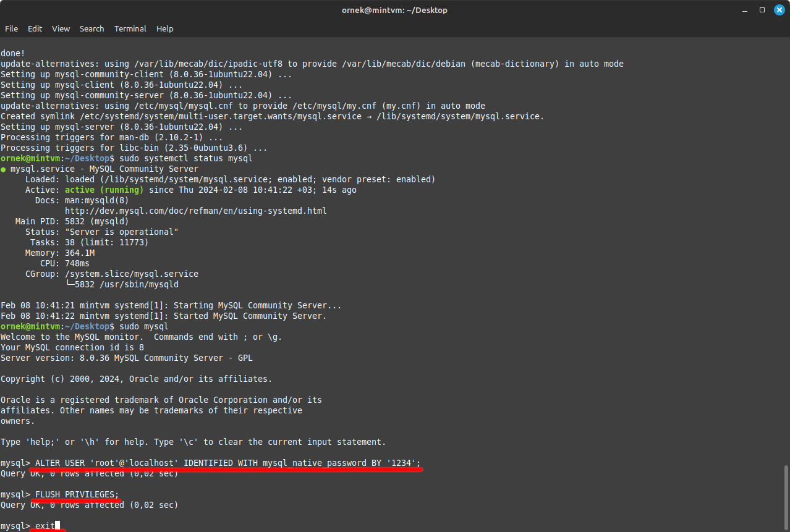The width and height of the screenshot is (790, 532).
Task: Click the 'Processing triggers for libc-bin' line
Action: 134,148
